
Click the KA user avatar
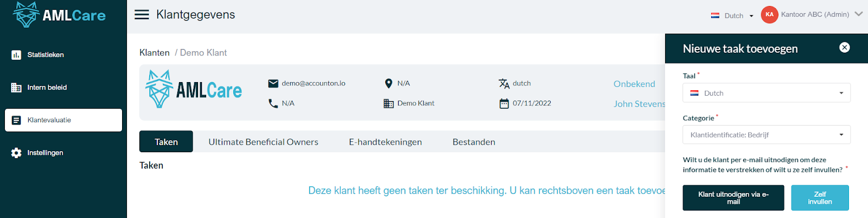(769, 15)
